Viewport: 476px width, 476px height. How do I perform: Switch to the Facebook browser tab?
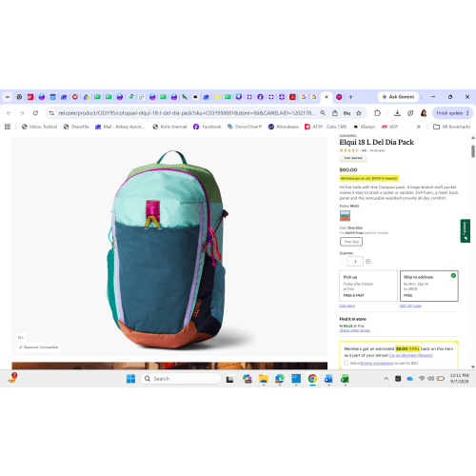point(260,97)
